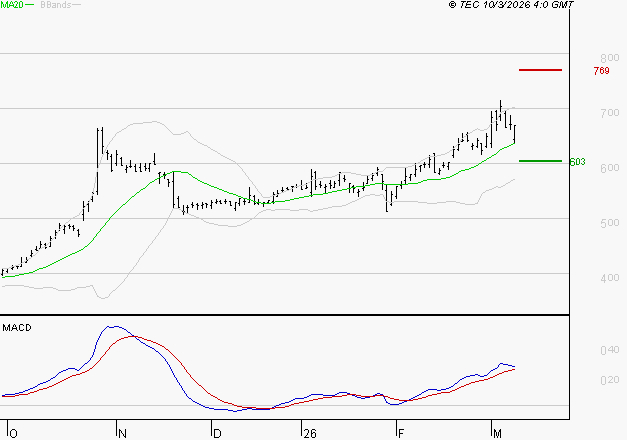Click the D month marker on time axis
Screen dimensions: 627x440
click(x=217, y=434)
